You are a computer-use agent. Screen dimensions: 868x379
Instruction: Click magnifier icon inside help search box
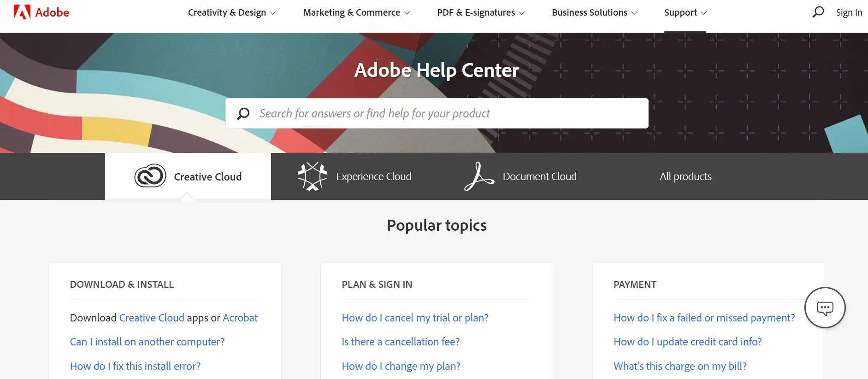pos(243,113)
